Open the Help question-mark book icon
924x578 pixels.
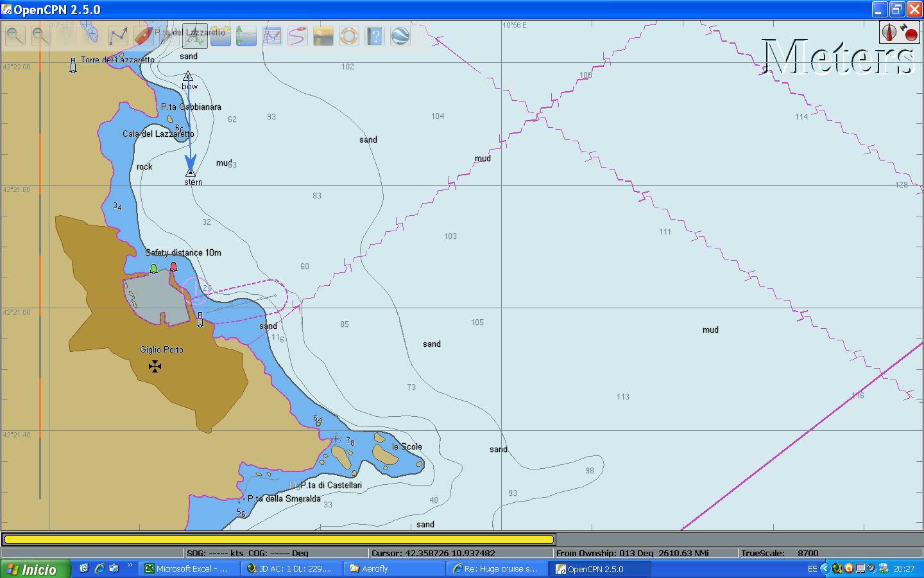coord(375,36)
